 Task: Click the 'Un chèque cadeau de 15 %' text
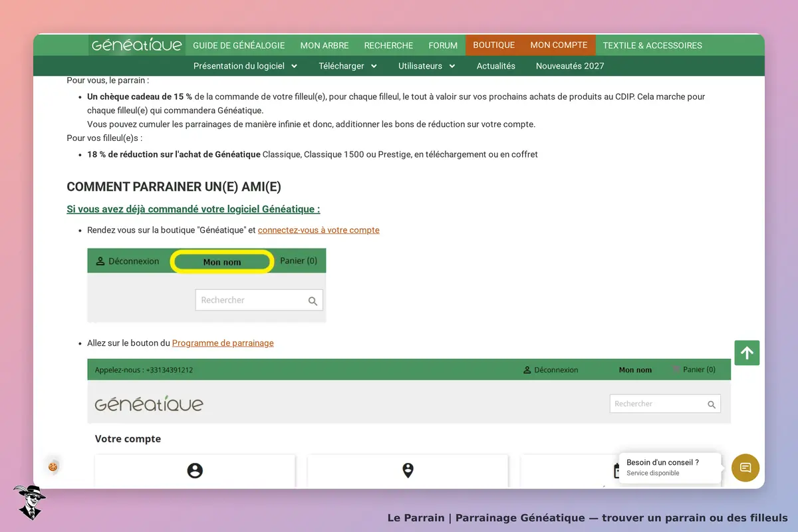[140, 96]
